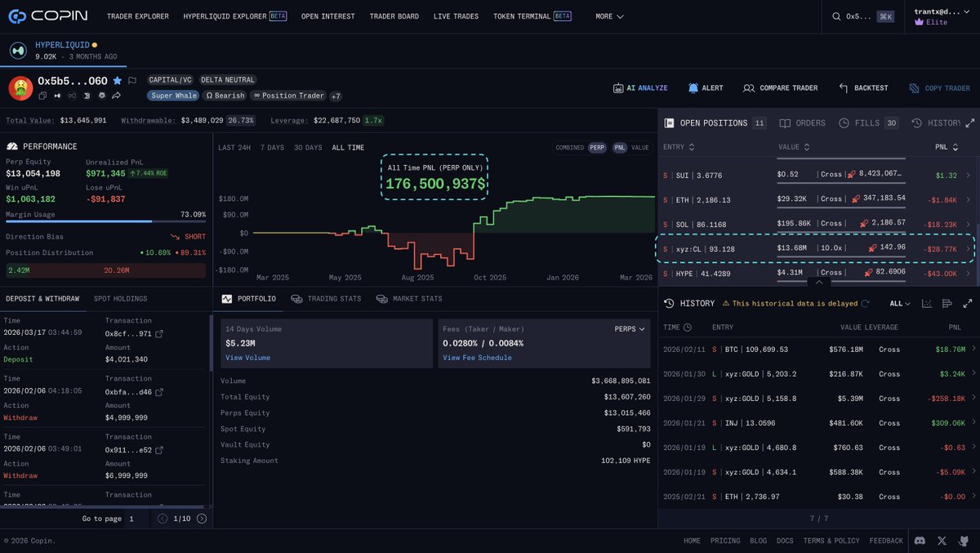Collapse positions panel with the up chevron
The width and height of the screenshot is (980, 553).
818,282
